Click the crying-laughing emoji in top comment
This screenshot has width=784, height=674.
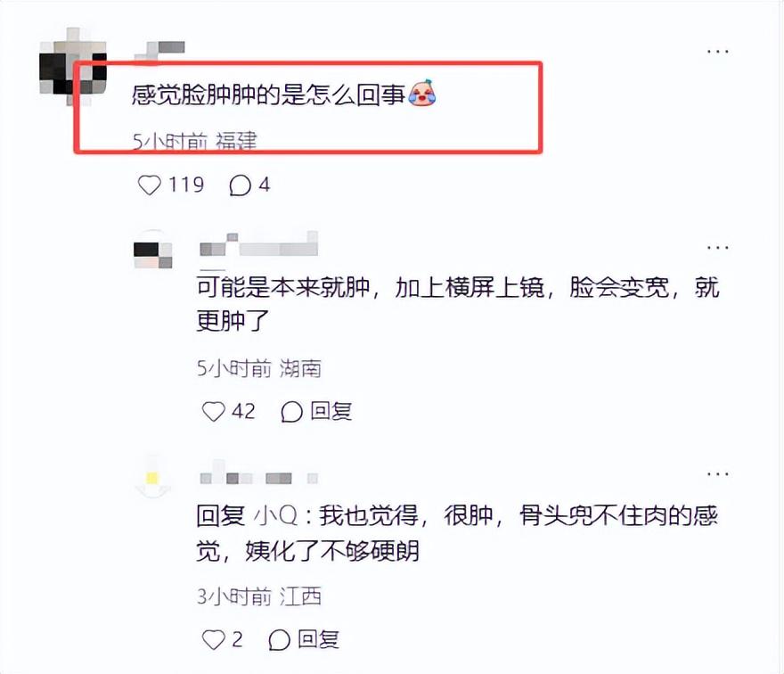pos(422,93)
